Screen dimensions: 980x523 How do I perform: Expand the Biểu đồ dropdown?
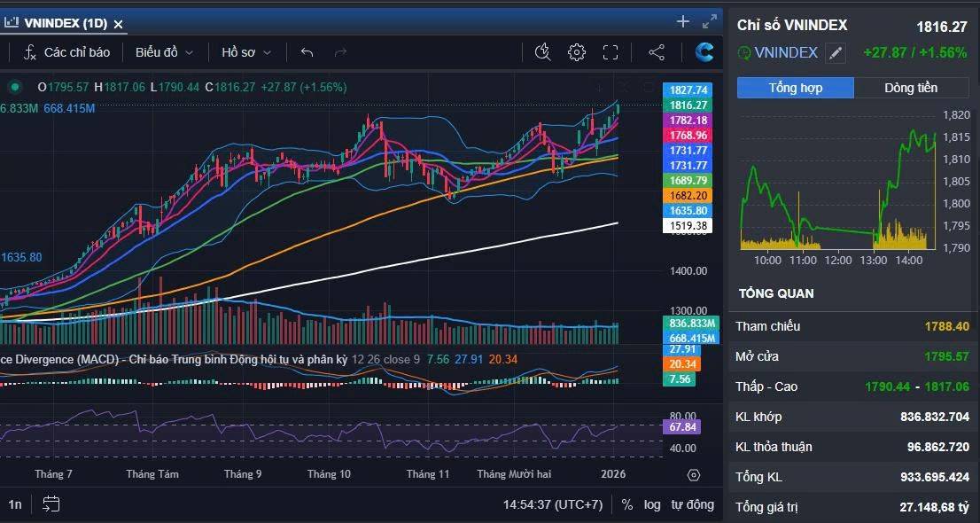[164, 52]
